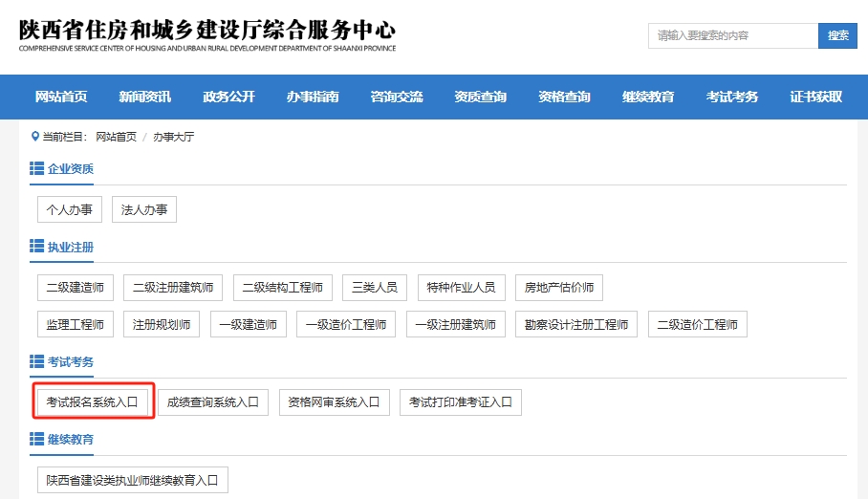Click the 执业注册 section heading
Viewport: 868px width, 499px height.
tap(71, 247)
